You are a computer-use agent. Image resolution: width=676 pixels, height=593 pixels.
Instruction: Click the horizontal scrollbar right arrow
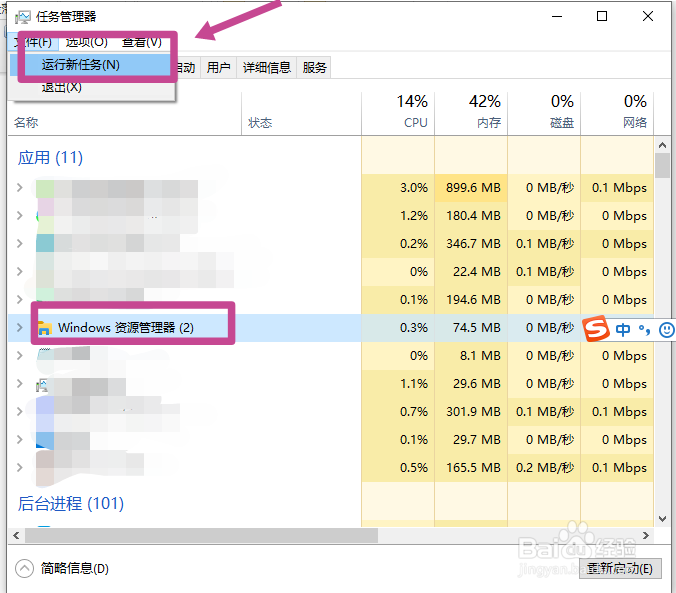tap(646, 536)
